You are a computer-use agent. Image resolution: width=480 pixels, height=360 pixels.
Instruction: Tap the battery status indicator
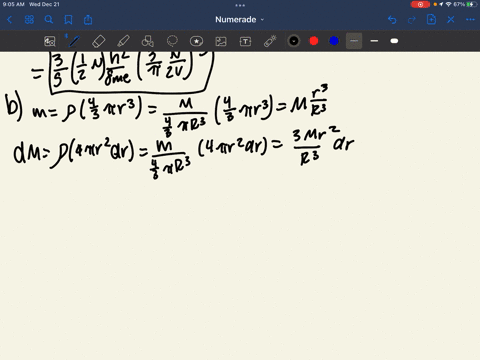click(472, 4)
